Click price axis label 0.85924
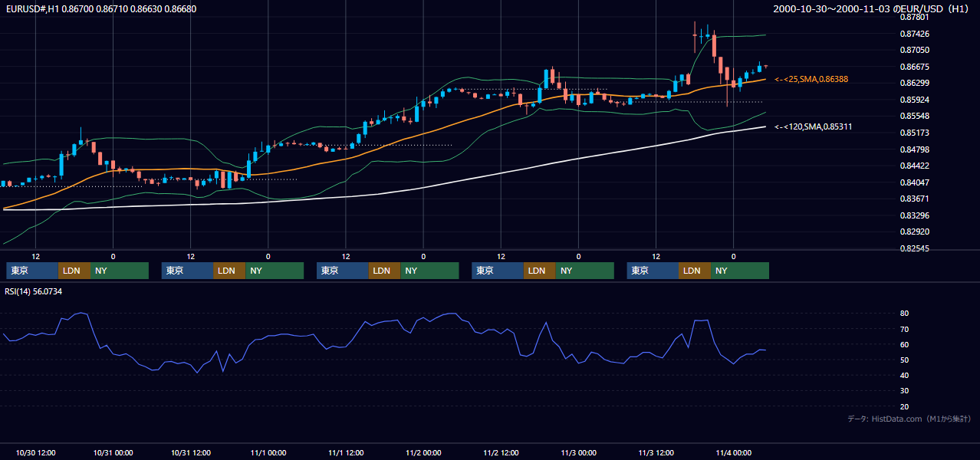 pos(914,100)
